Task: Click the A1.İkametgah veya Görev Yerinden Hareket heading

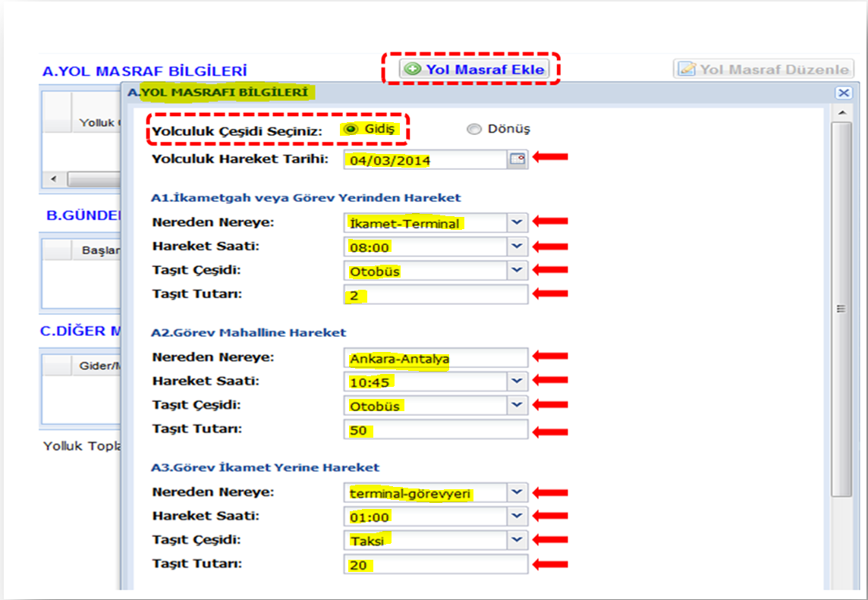Action: (306, 198)
